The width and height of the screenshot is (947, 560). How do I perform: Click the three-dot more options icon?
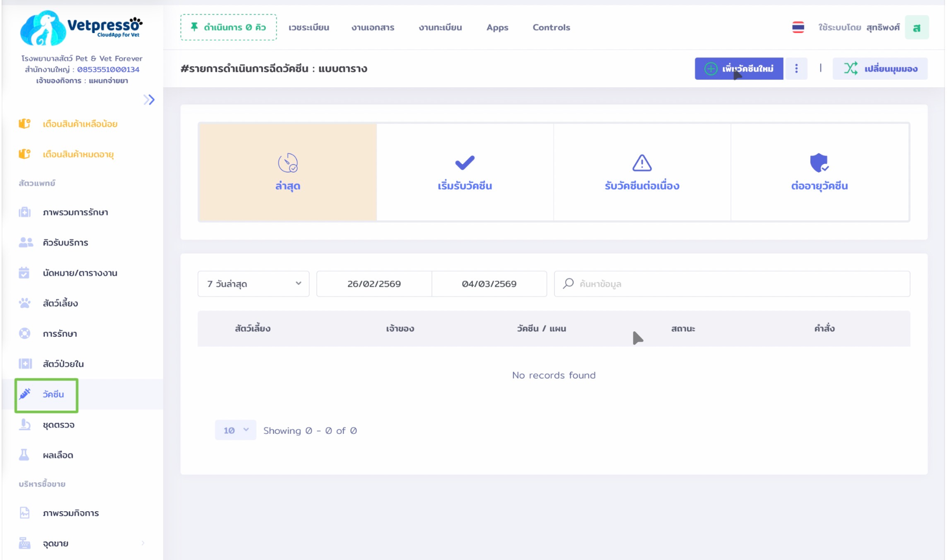click(x=796, y=69)
